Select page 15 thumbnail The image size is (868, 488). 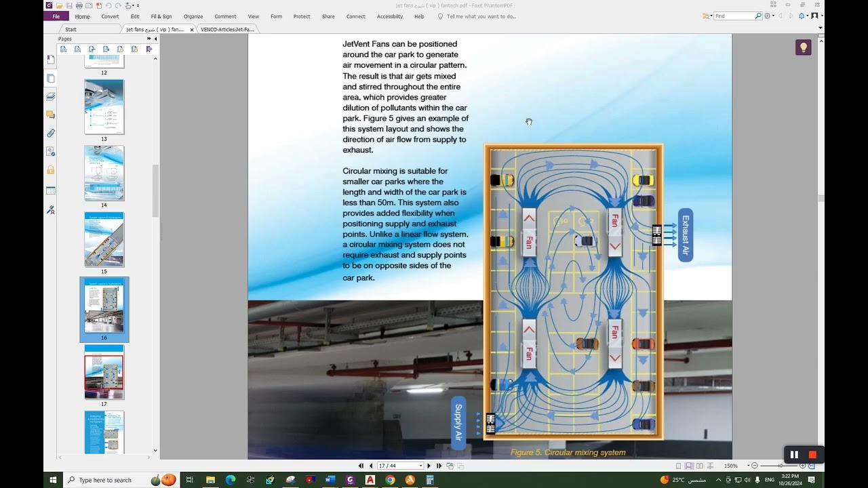tap(104, 239)
